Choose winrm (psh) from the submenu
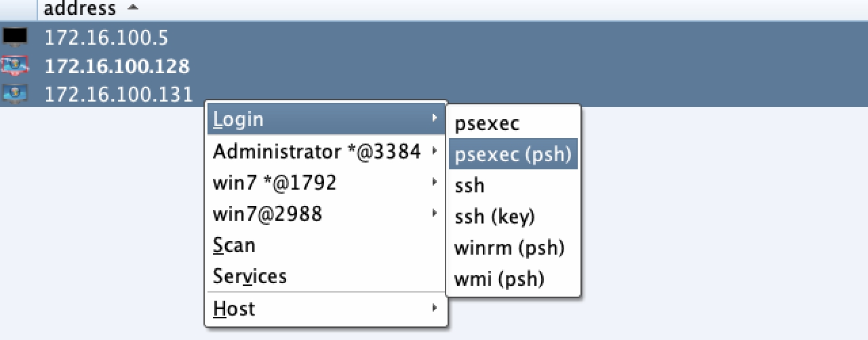This screenshot has width=868, height=340. [509, 247]
